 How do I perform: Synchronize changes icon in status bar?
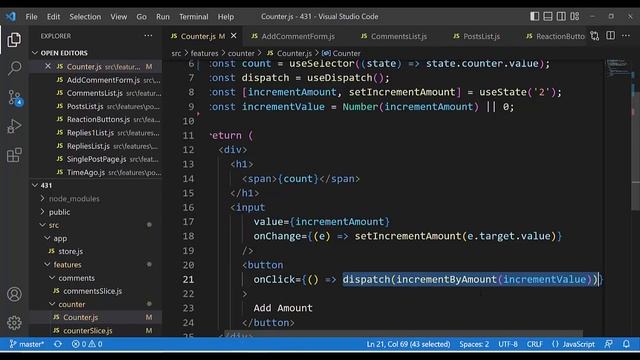[x=58, y=344]
